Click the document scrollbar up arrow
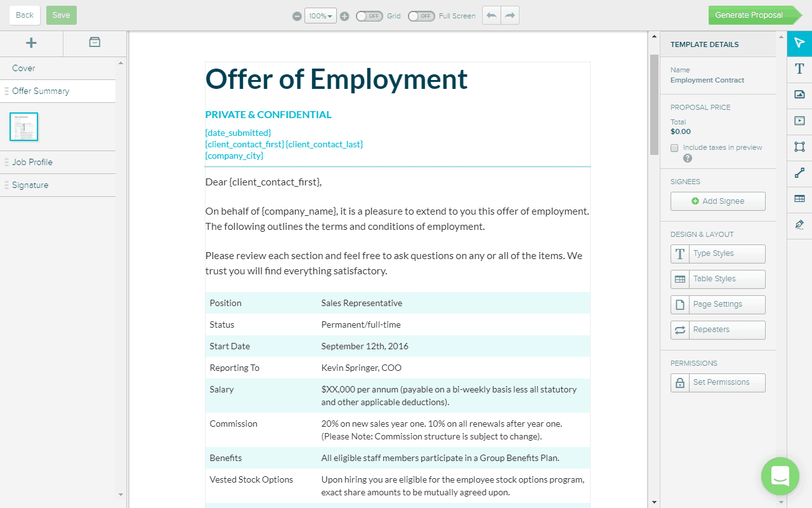The height and width of the screenshot is (508, 812). [654, 36]
